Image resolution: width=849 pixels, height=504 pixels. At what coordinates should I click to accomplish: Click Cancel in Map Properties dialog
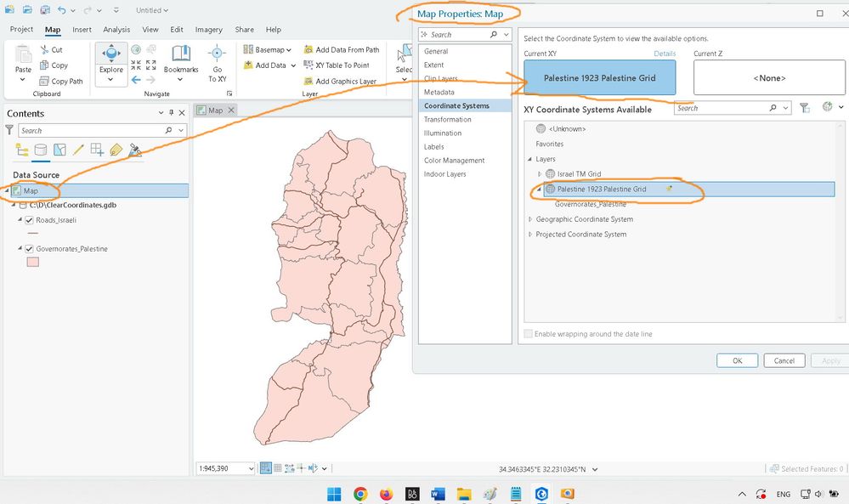784,360
